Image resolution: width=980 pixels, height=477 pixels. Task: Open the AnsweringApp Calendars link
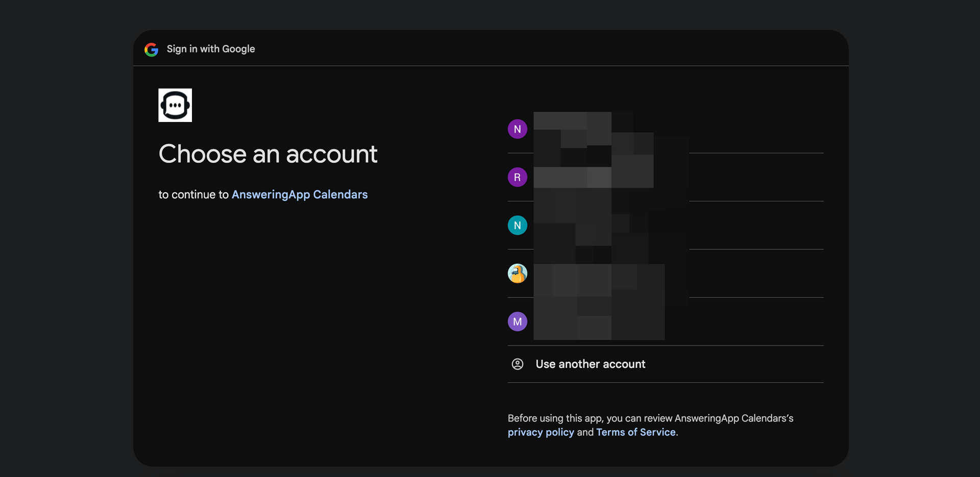click(x=300, y=194)
